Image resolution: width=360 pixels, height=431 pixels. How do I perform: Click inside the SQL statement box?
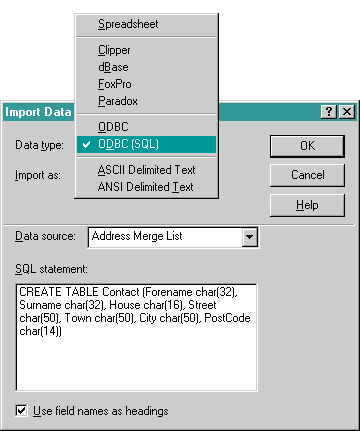(x=136, y=337)
